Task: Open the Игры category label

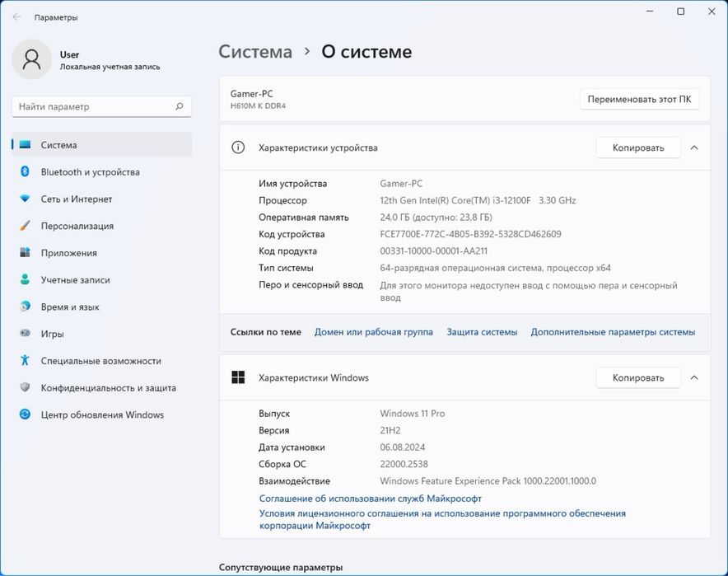Action: 53,334
